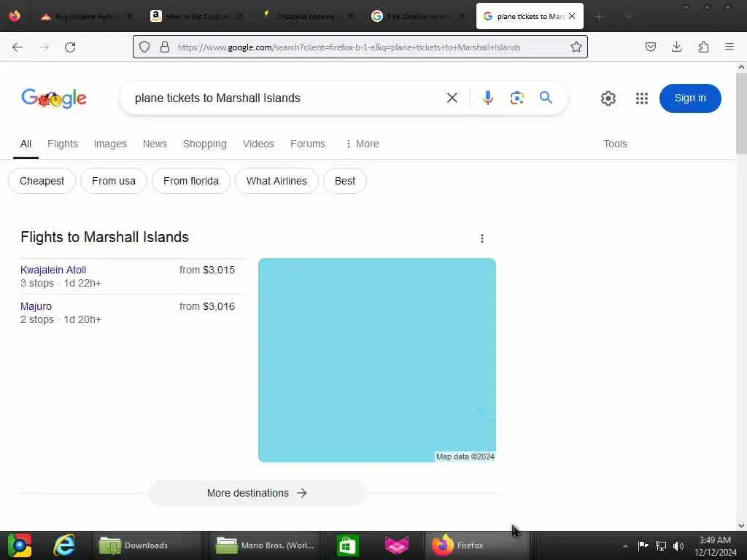Go back to the previous page
Viewport: 747px width, 560px height.
tap(18, 47)
